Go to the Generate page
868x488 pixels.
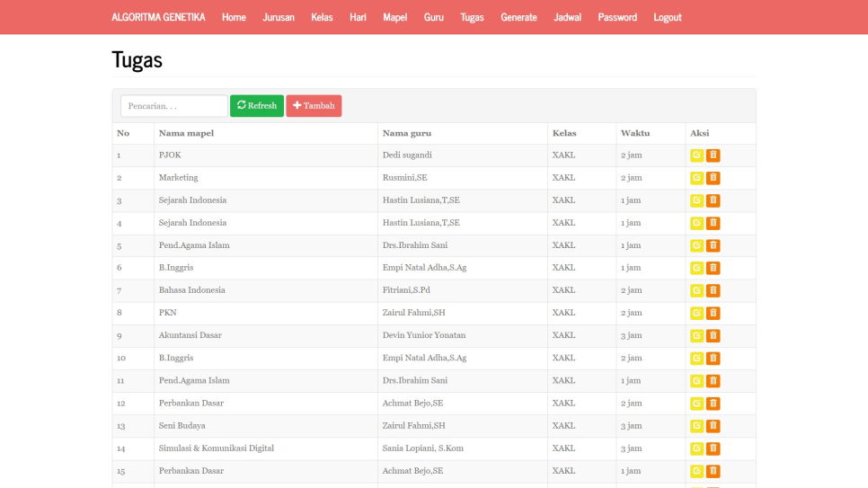point(518,17)
